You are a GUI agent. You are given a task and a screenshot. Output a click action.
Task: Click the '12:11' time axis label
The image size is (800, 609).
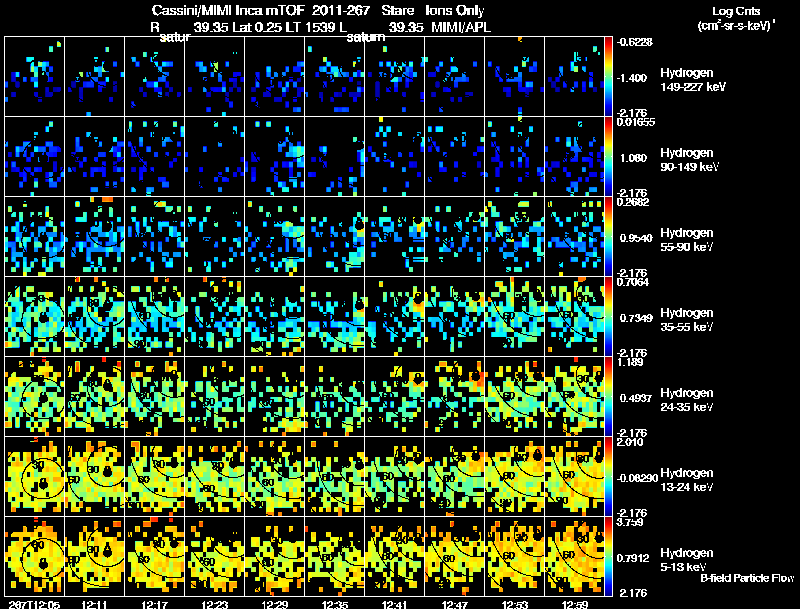tap(94, 604)
